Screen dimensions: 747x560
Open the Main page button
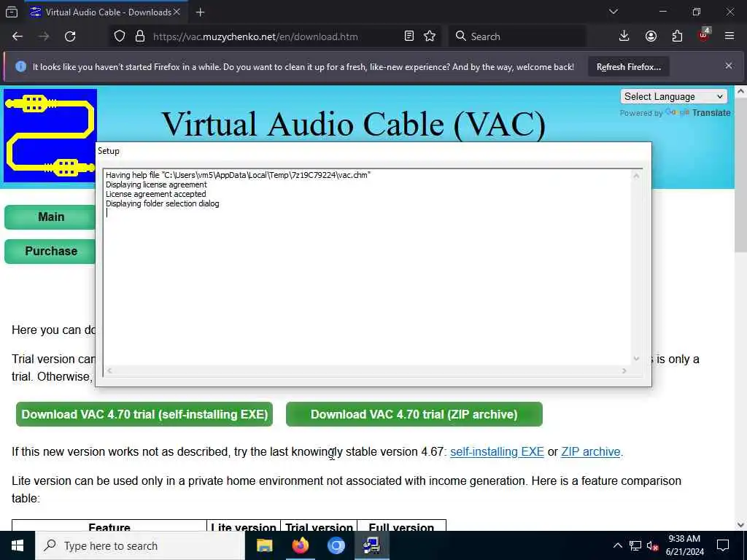[50, 217]
